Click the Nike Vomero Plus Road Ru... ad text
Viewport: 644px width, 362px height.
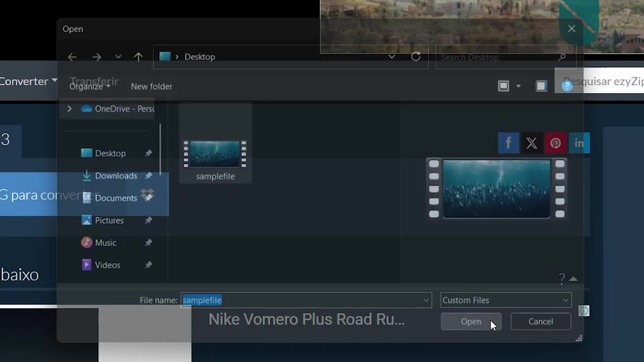307,319
